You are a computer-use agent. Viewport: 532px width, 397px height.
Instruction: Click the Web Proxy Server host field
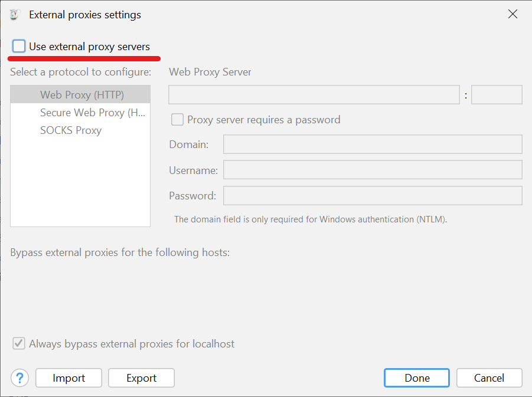(x=314, y=94)
